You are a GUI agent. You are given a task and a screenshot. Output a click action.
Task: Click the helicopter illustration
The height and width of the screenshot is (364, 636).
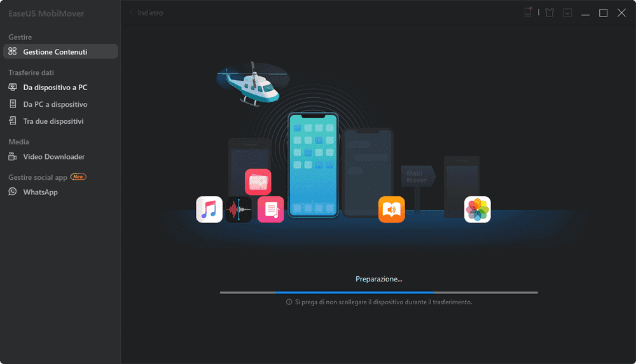(x=252, y=84)
